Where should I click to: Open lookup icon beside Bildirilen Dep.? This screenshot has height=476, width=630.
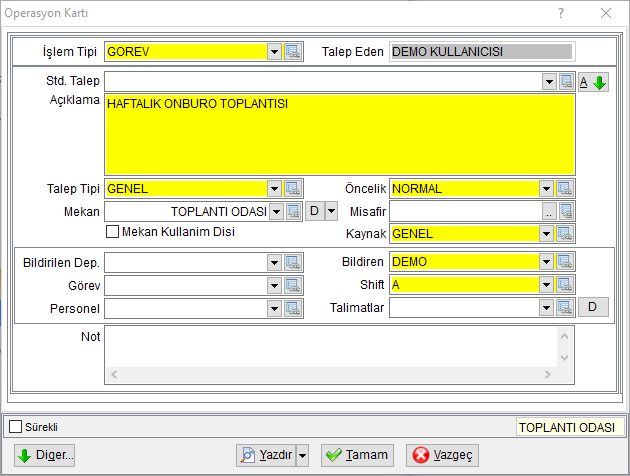[293, 263]
